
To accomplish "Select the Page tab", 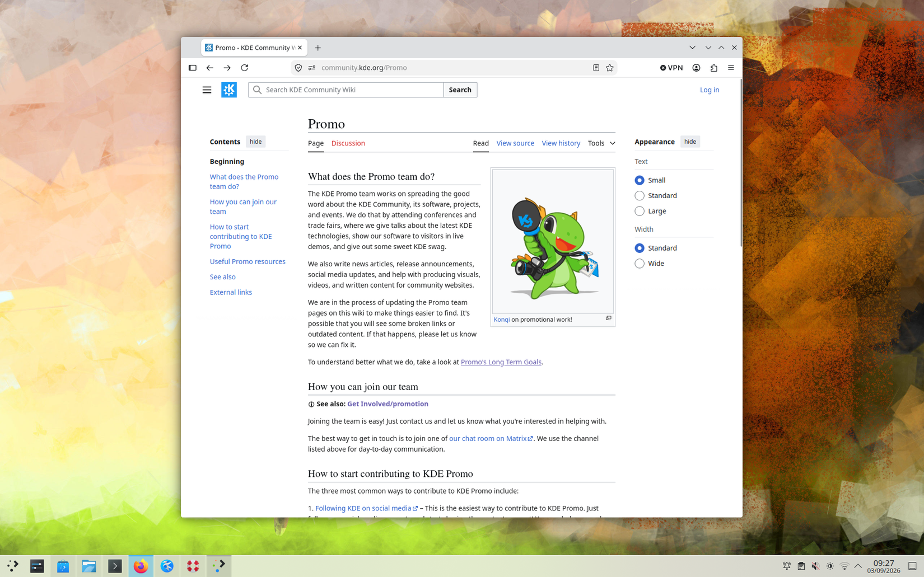I will [316, 143].
